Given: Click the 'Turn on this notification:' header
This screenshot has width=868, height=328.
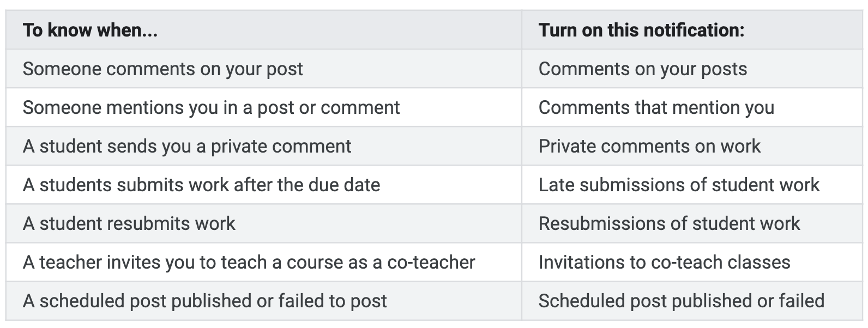Looking at the screenshot, I should (641, 30).
